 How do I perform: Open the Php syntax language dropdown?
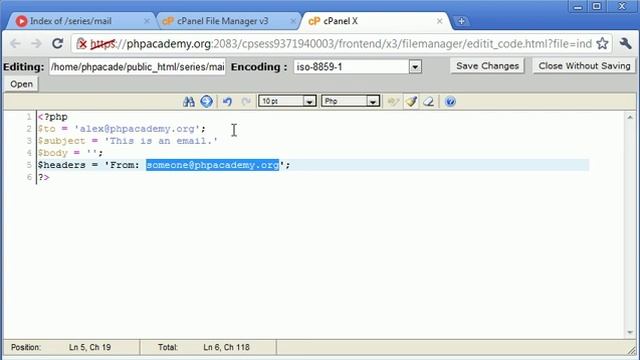(350, 101)
